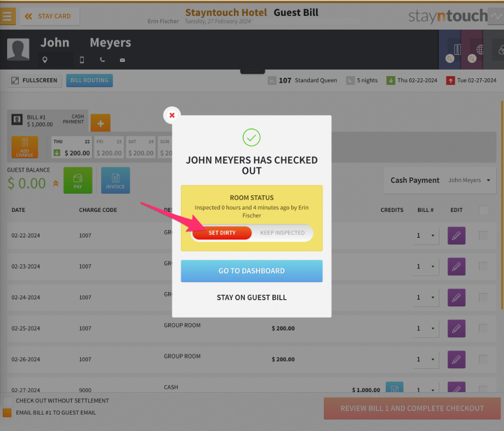Click the location pin icon under John
Screen dimensions: 504x431
[45, 60]
